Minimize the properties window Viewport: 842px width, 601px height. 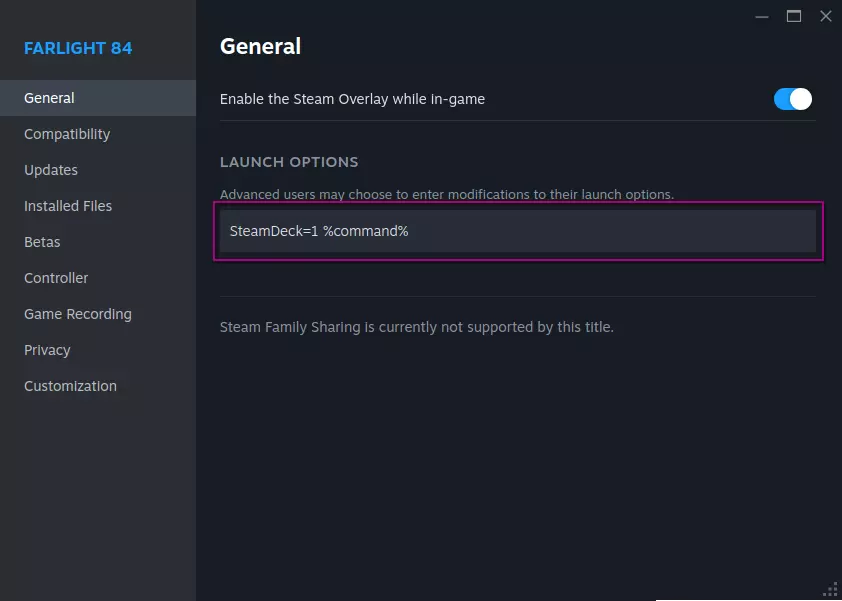tap(762, 16)
